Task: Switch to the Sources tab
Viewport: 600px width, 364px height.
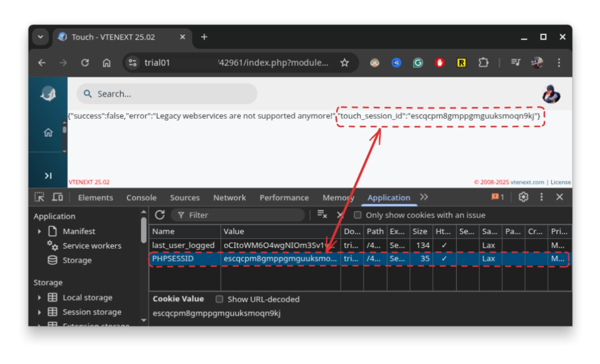Action: tap(185, 197)
